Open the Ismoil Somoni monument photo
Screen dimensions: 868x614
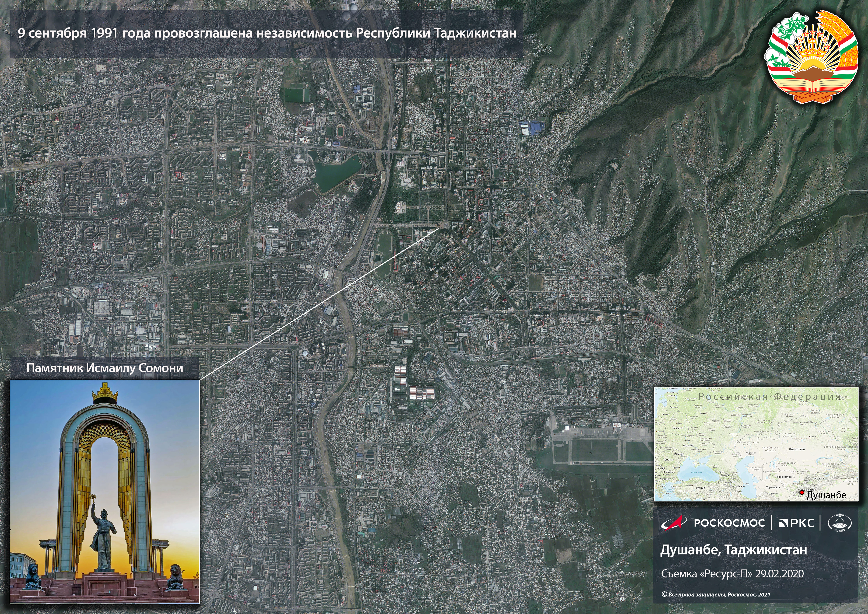[105, 491]
